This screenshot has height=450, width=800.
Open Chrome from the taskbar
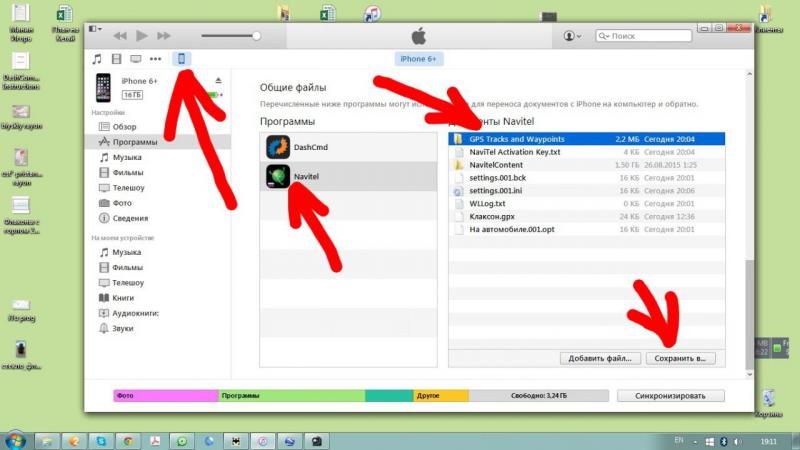point(128,441)
